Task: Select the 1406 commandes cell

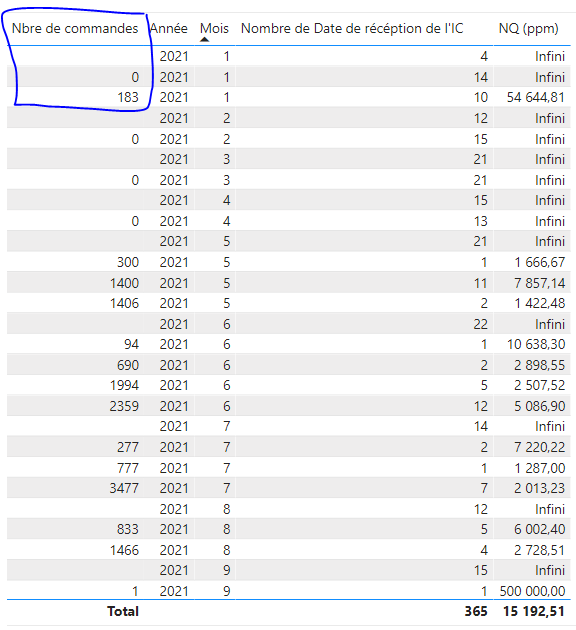Action: (124, 303)
